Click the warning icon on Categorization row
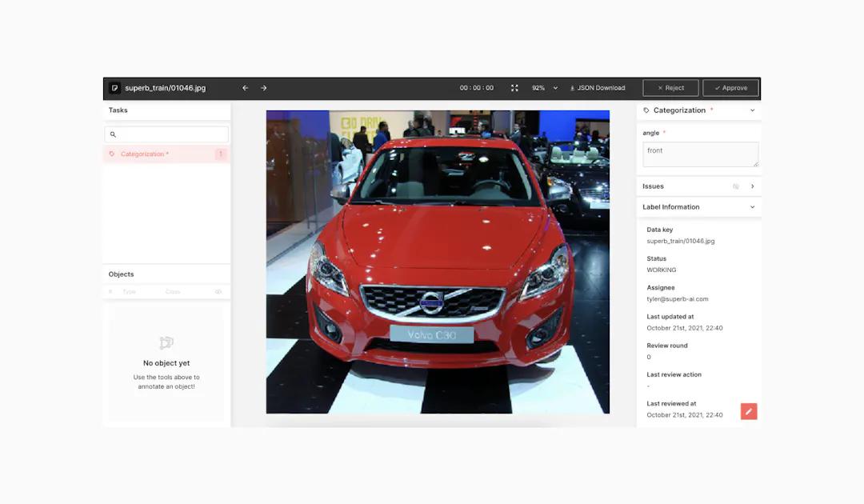The image size is (864, 504). [x=221, y=154]
